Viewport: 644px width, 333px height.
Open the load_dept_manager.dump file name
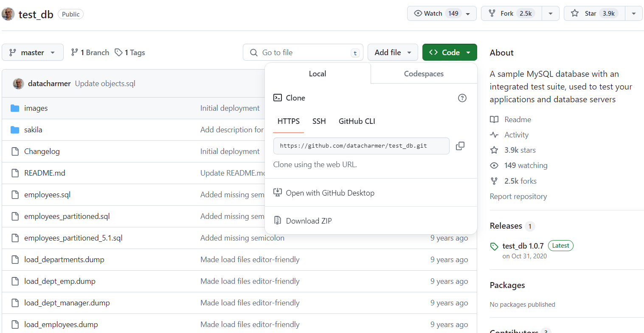point(67,303)
